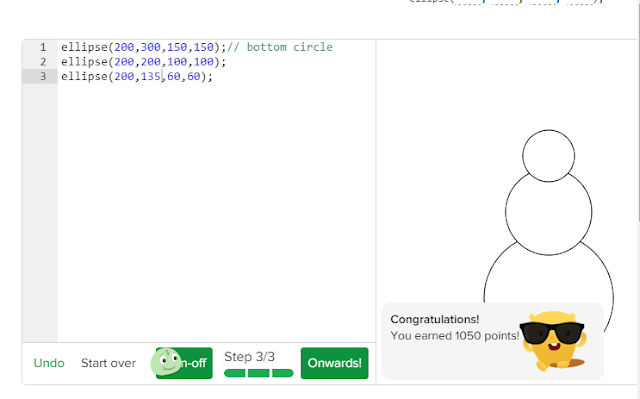Click line number 2 in the gutter
640x399 pixels.
point(43,62)
